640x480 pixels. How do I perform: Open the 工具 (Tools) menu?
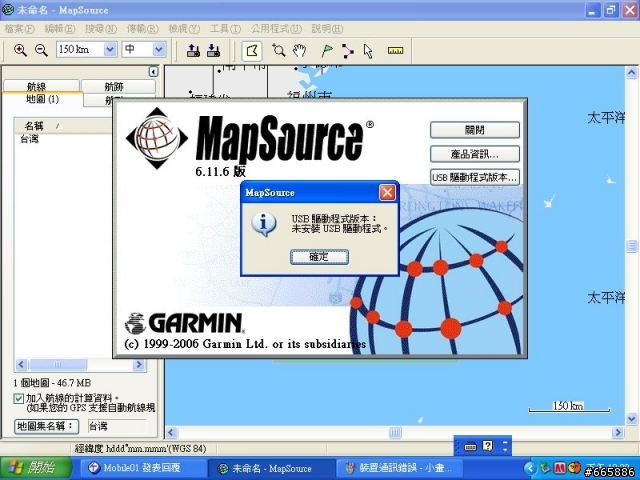tap(225, 29)
